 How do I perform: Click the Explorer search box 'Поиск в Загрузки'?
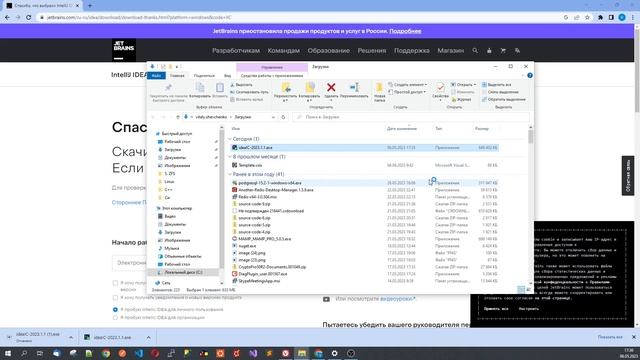[411, 117]
